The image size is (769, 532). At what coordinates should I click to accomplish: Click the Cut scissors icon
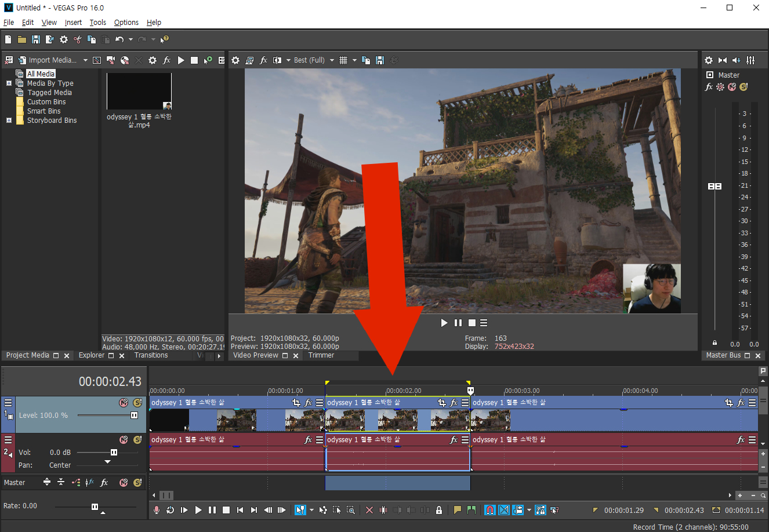[x=78, y=39]
